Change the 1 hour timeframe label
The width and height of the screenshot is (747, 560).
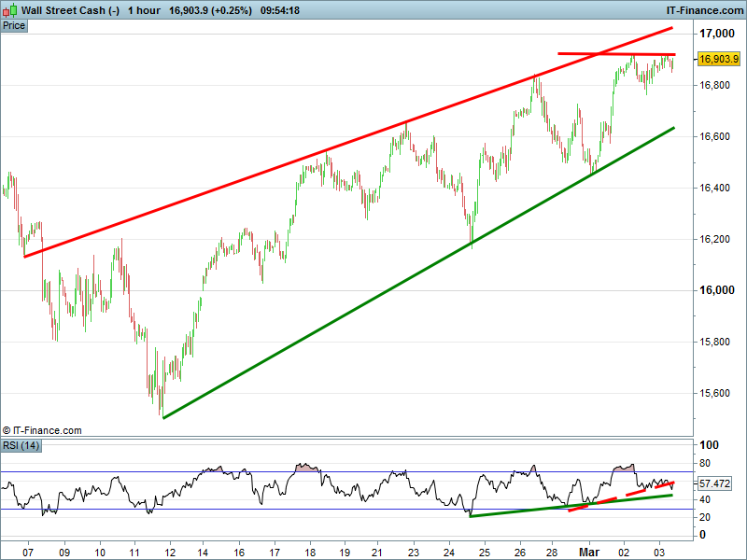[x=144, y=10]
